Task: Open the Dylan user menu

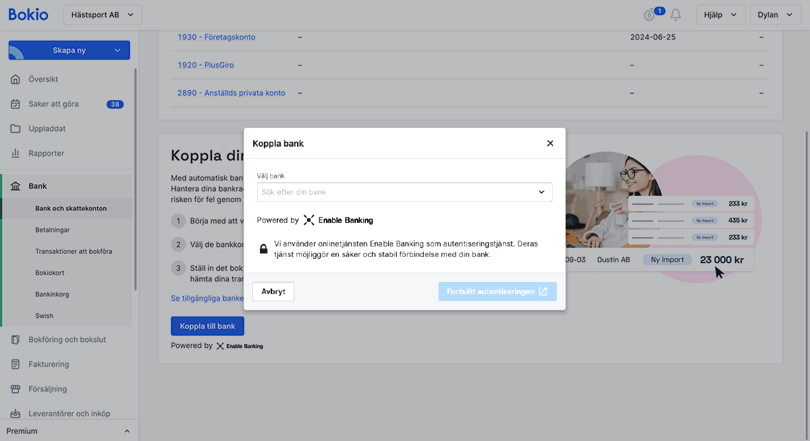Action: (774, 15)
